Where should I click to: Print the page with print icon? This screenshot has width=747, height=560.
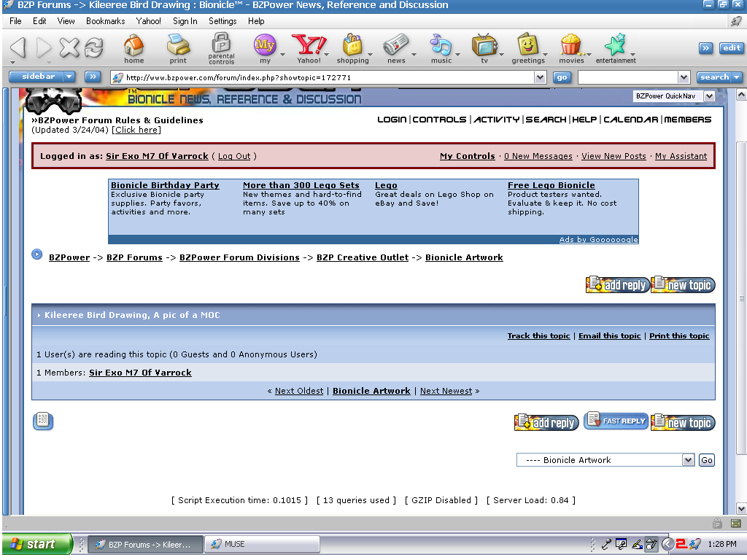pyautogui.click(x=178, y=49)
